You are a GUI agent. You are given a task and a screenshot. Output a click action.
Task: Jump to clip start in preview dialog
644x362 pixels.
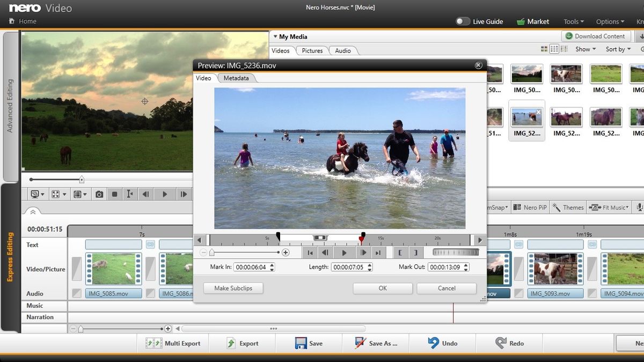310,253
